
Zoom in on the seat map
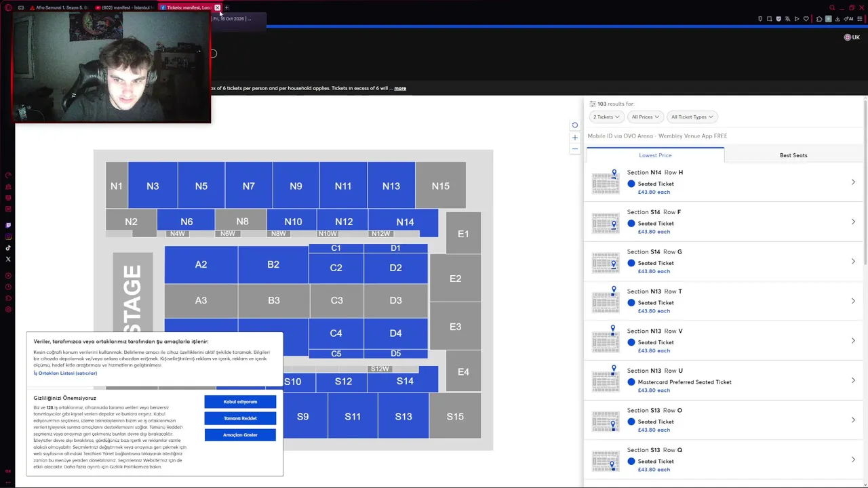pyautogui.click(x=575, y=138)
